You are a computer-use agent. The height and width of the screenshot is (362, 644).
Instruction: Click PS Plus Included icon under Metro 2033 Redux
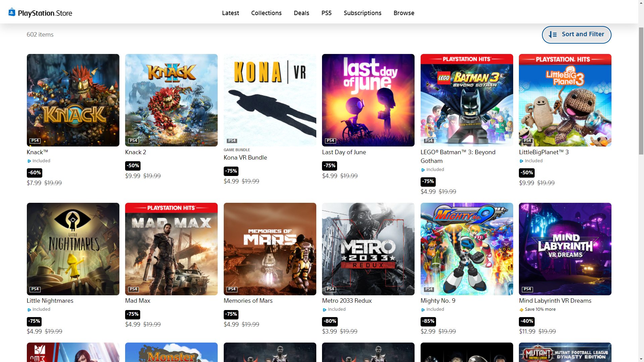tap(324, 310)
